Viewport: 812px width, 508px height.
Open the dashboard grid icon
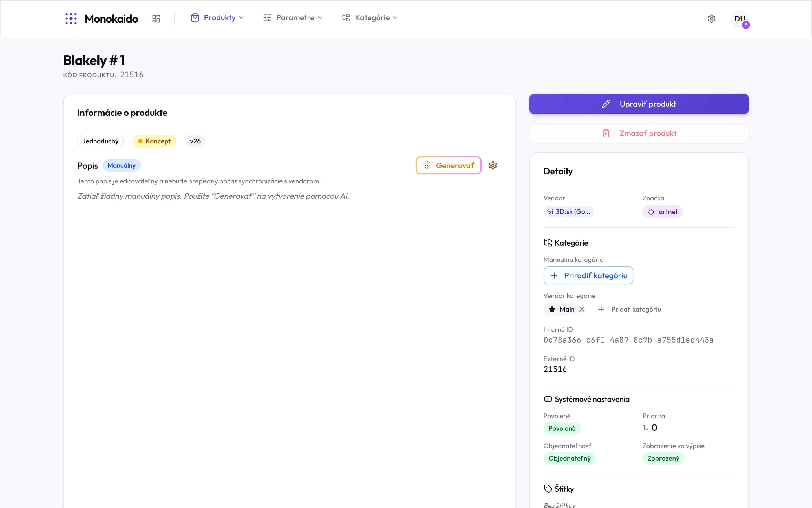[156, 18]
